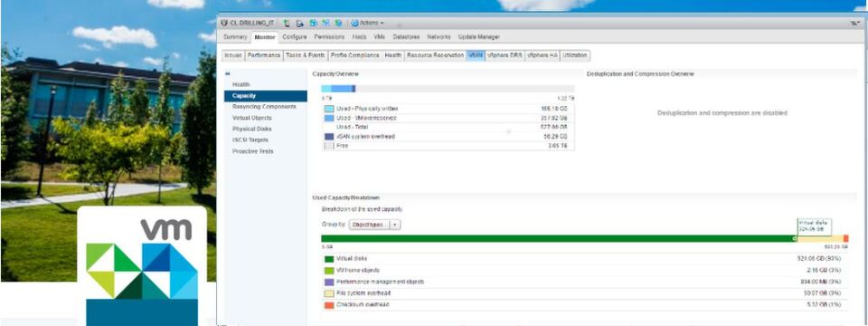Click the 'Checksum overhead' row label
Viewport: 868px width, 326px height.
click(363, 305)
